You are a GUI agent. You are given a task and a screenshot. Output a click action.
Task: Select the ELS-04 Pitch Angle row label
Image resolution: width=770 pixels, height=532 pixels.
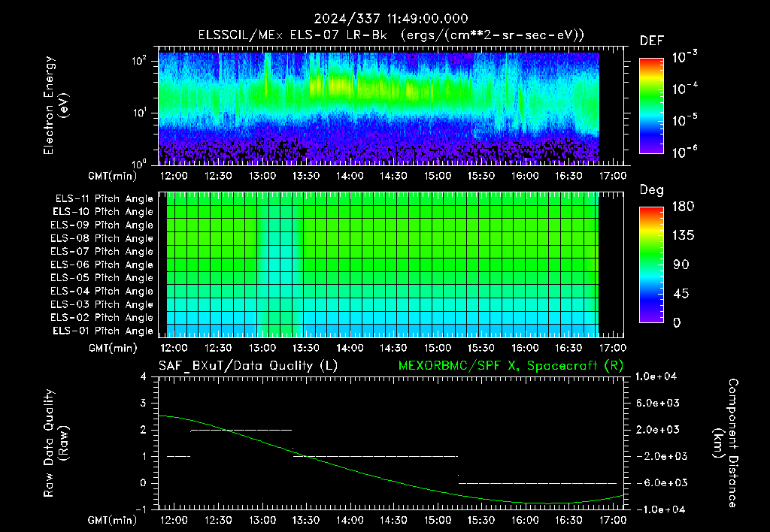[x=102, y=291]
